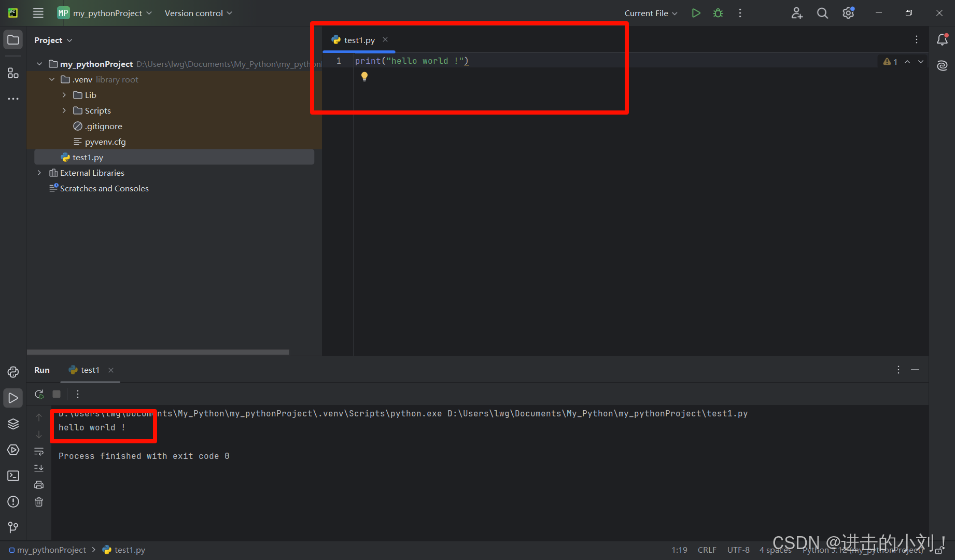Open Python Console tool window
This screenshot has width=955, height=560.
tap(13, 372)
